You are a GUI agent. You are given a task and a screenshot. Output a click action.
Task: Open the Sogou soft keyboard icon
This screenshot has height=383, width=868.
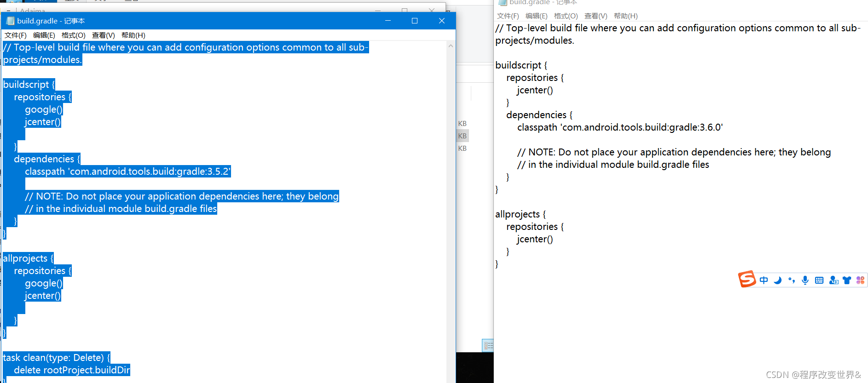pyautogui.click(x=819, y=280)
